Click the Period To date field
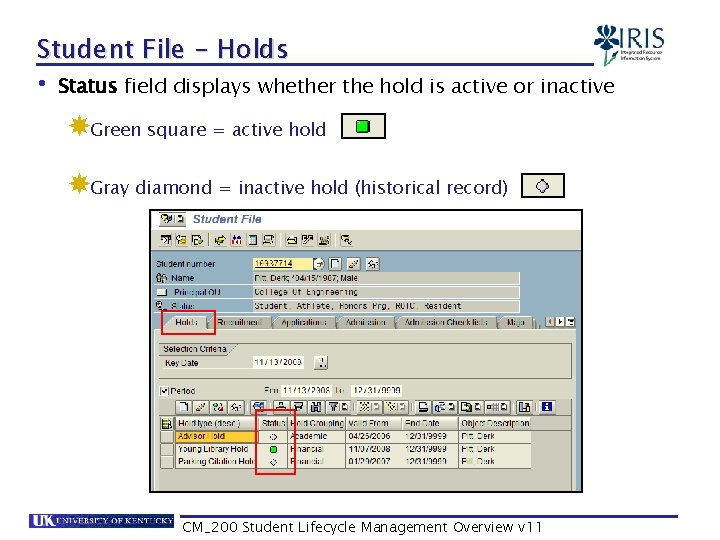This screenshot has width=720, height=540. point(376,391)
